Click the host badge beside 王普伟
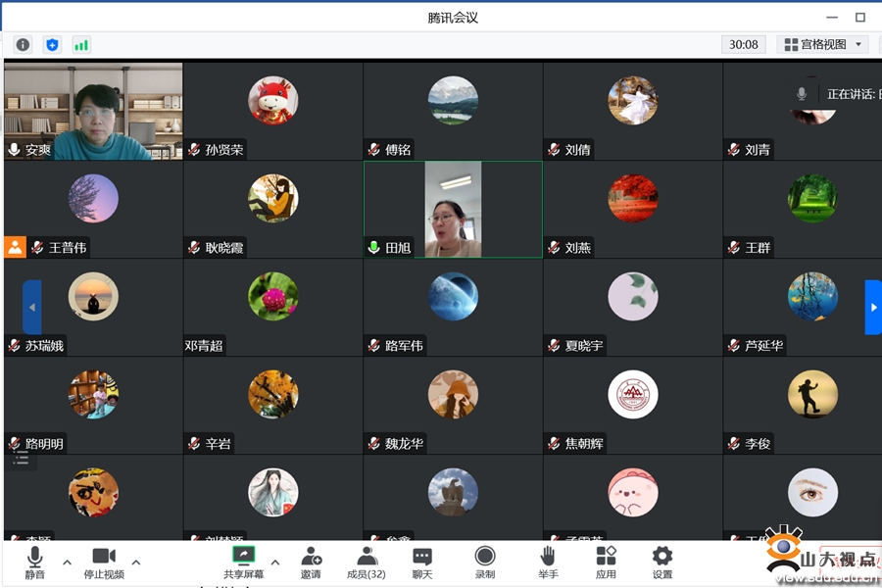The height and width of the screenshot is (588, 882). pyautogui.click(x=15, y=247)
